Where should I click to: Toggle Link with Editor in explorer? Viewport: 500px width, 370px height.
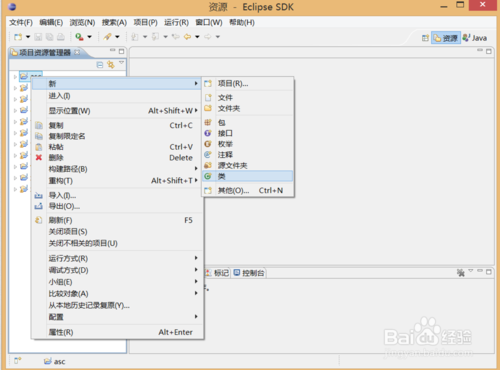tap(111, 65)
